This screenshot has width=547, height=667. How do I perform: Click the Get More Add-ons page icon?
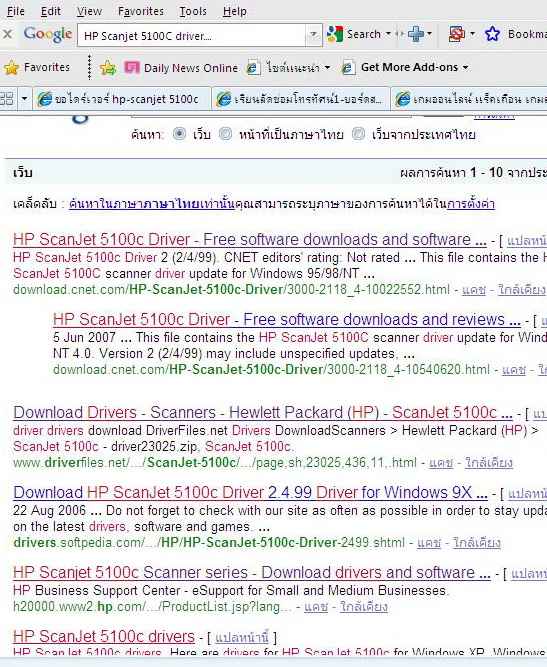pos(349,68)
